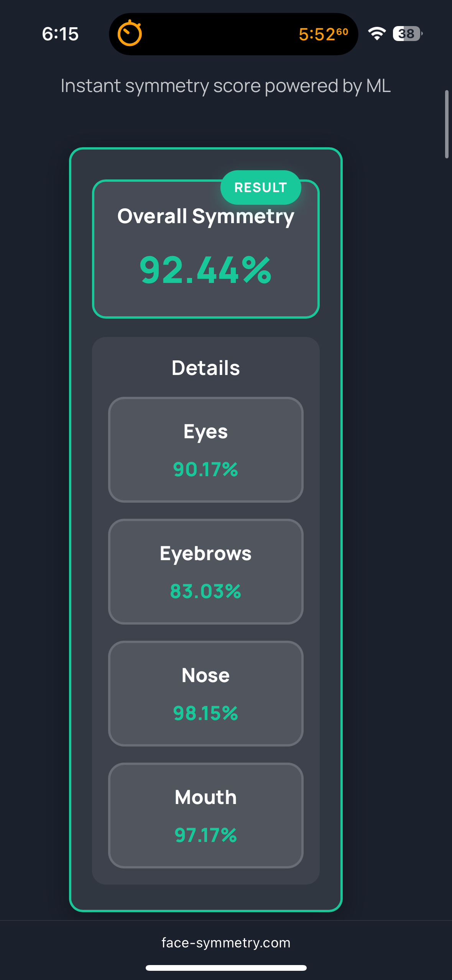Click the Overall Symmetry title
The image size is (452, 980).
[x=206, y=216]
